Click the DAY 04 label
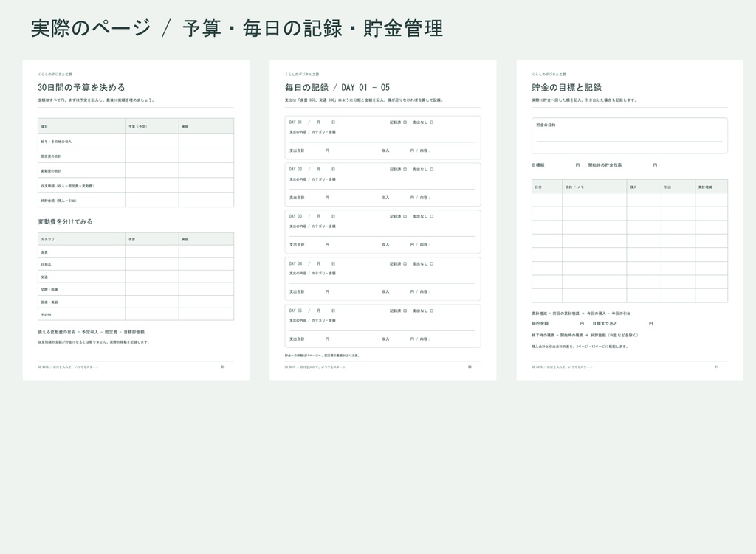The width and height of the screenshot is (756, 554). tap(295, 263)
